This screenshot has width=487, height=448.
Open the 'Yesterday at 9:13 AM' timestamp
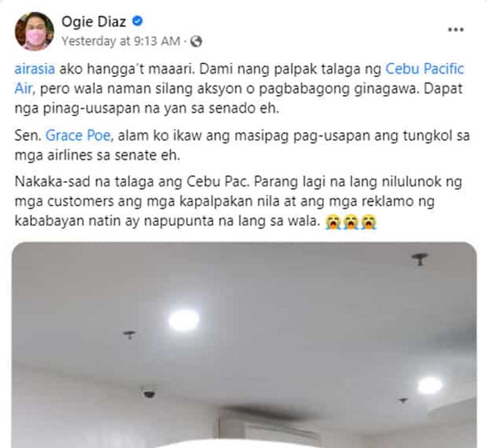pyautogui.click(x=121, y=41)
